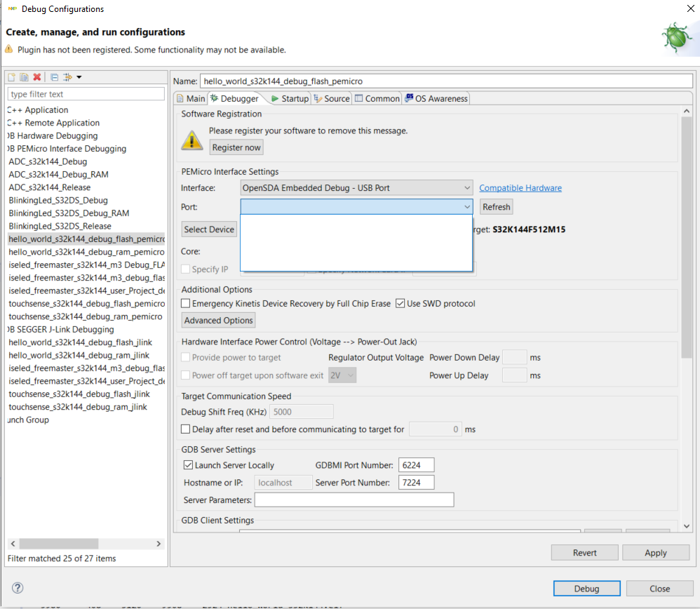This screenshot has height=609, width=700.
Task: Select GDB Hardware Debugging tree item
Action: click(53, 135)
